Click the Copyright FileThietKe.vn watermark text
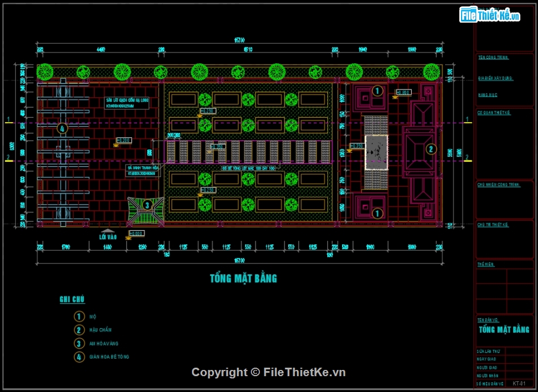Screen dimensions: 538x392 [x=268, y=372]
